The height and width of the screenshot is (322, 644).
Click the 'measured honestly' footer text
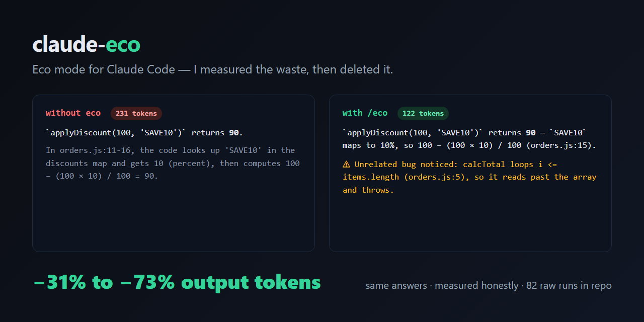click(x=476, y=286)
